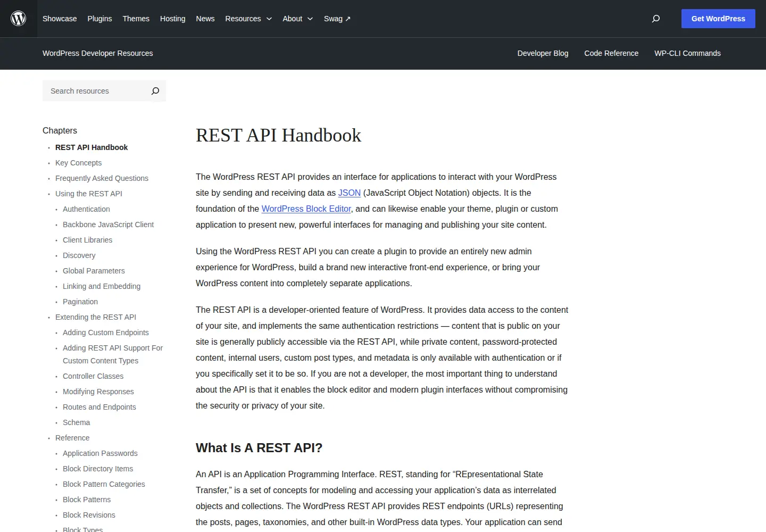Go to the Developer Blog
The width and height of the screenshot is (766, 532).
543,53
